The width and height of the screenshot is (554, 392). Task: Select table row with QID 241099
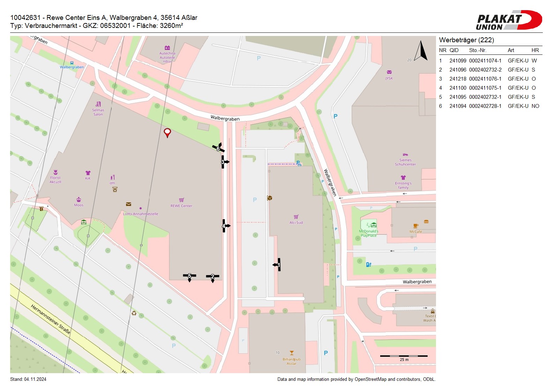click(x=489, y=61)
